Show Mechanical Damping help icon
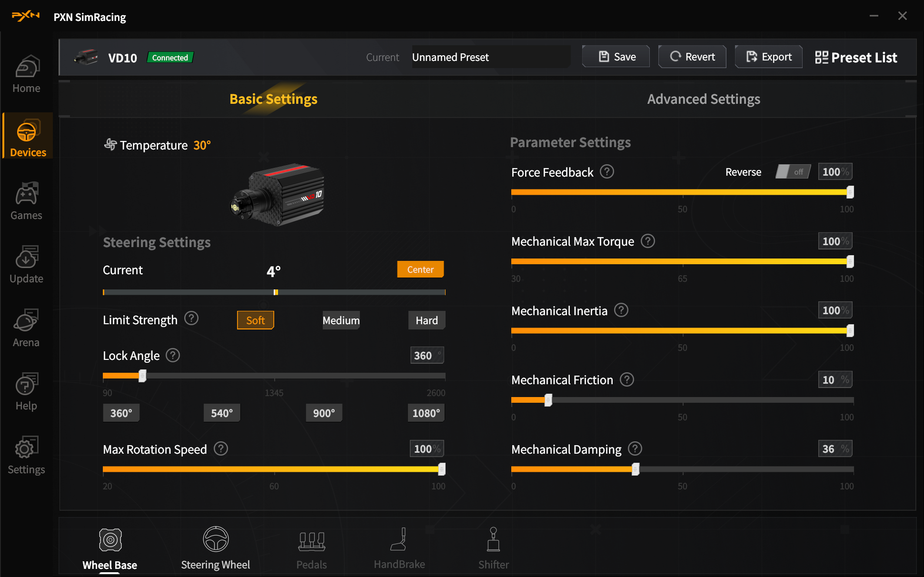This screenshot has height=577, width=924. tap(635, 448)
